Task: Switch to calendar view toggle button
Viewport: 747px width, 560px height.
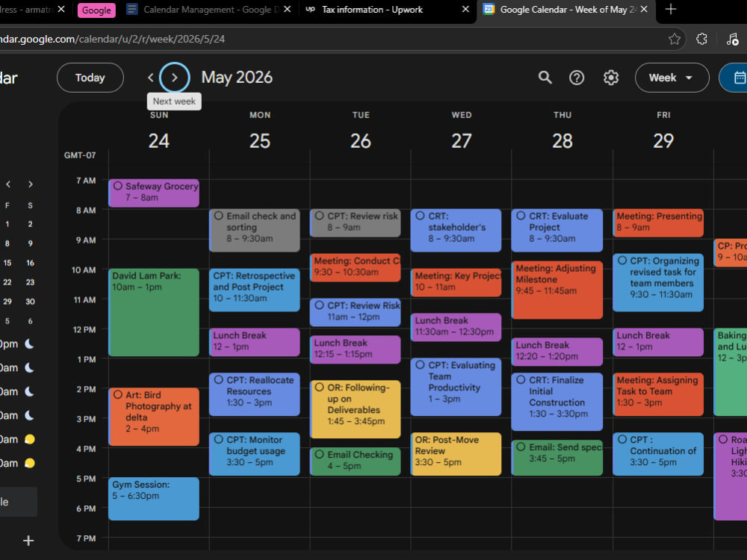Action: (x=736, y=77)
